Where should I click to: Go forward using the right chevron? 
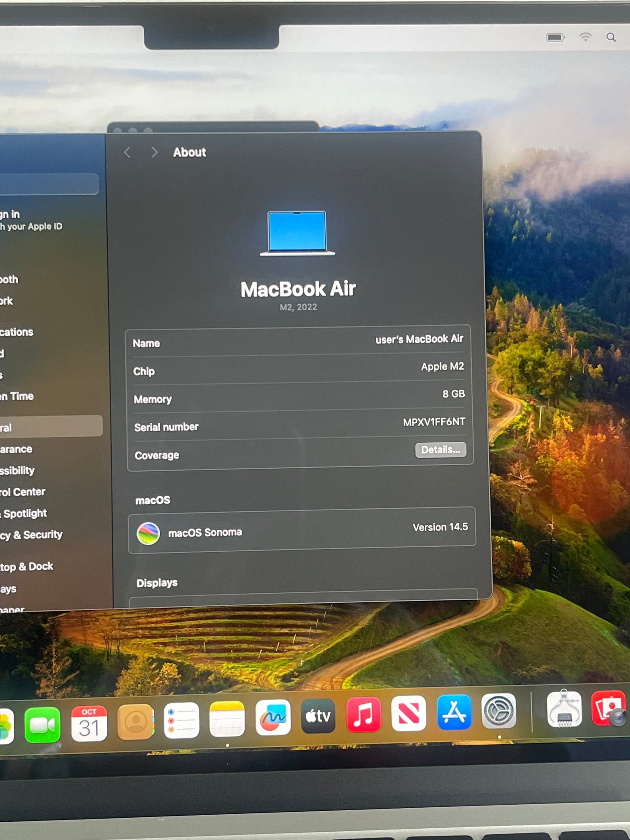[154, 152]
